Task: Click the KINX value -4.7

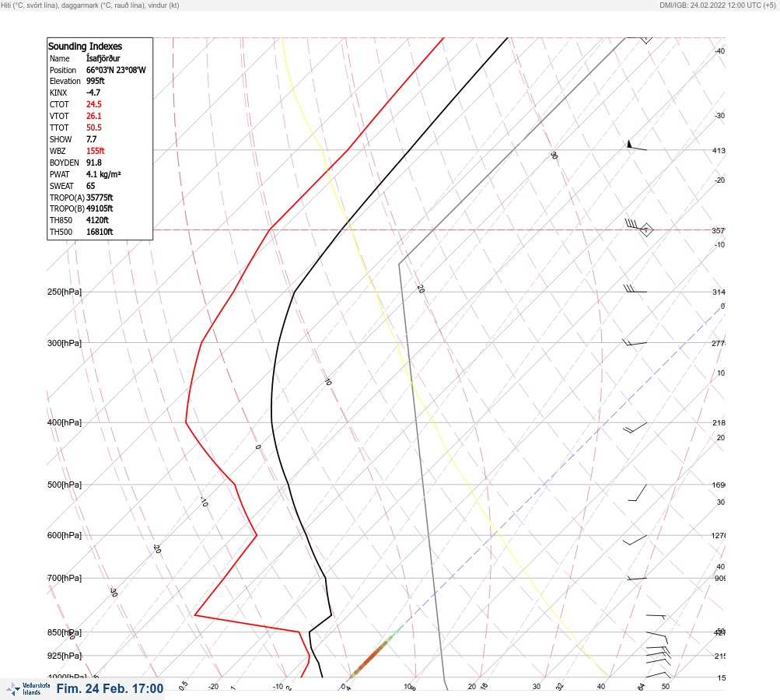Action: coord(93,93)
